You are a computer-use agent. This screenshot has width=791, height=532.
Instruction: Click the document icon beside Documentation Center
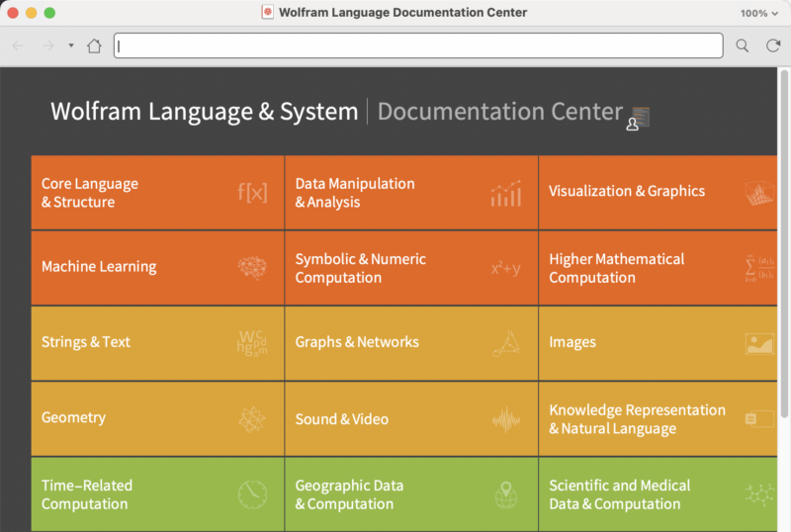pyautogui.click(x=638, y=118)
